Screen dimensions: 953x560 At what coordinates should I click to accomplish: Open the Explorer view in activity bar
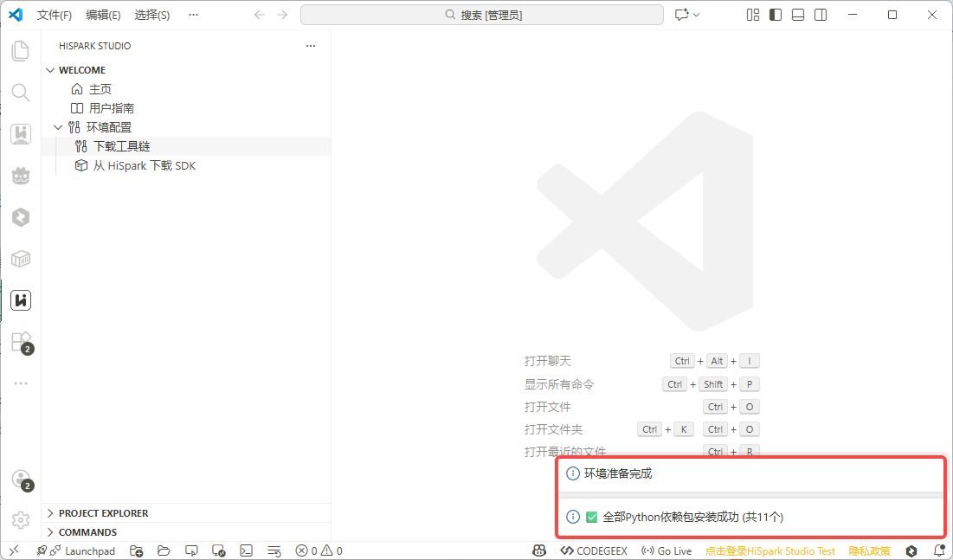coord(21,50)
